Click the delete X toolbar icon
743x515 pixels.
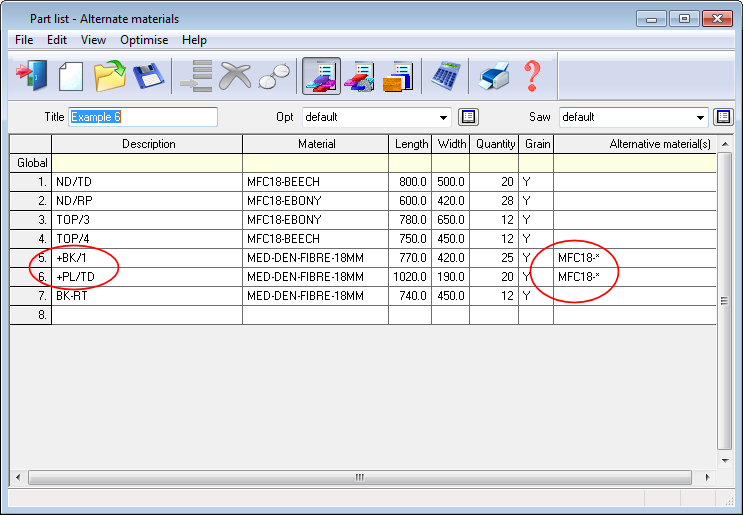point(235,76)
